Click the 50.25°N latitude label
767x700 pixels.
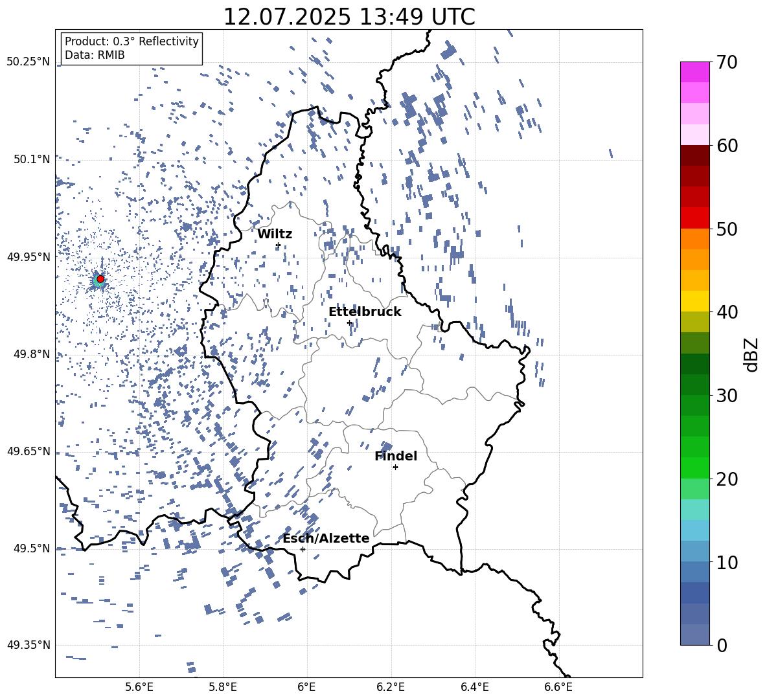[x=29, y=62]
